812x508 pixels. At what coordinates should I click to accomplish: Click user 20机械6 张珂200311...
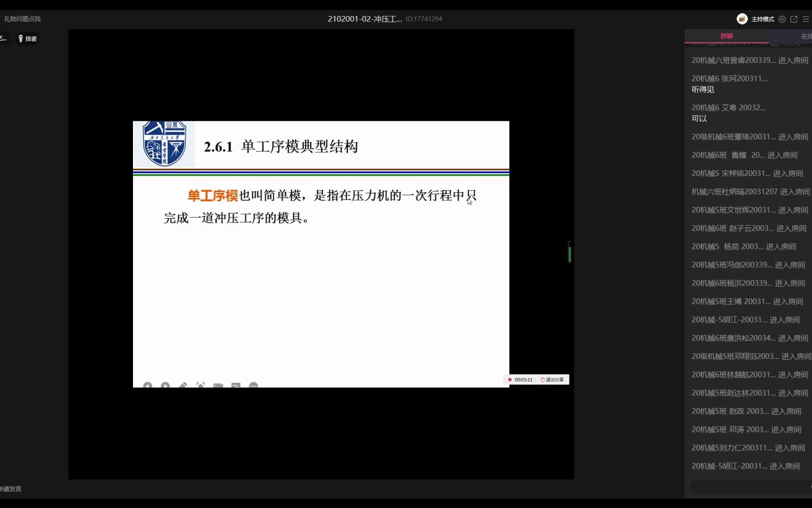click(x=729, y=79)
